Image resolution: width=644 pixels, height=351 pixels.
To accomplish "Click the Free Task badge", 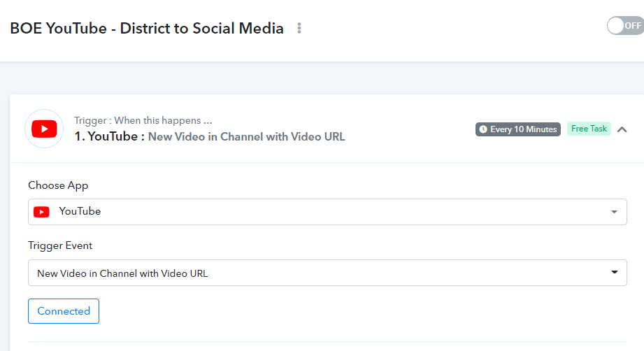I will point(589,129).
